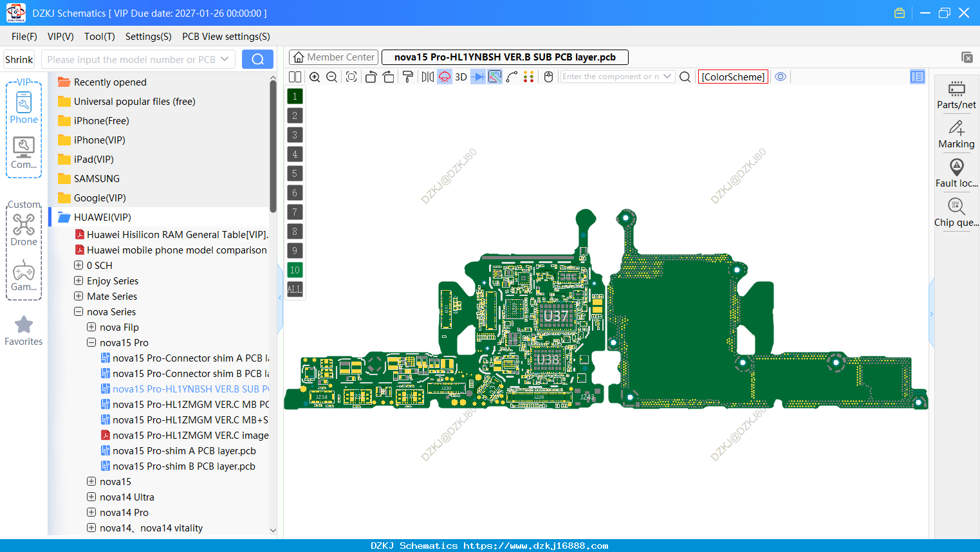Click the detach window icon

(x=966, y=57)
